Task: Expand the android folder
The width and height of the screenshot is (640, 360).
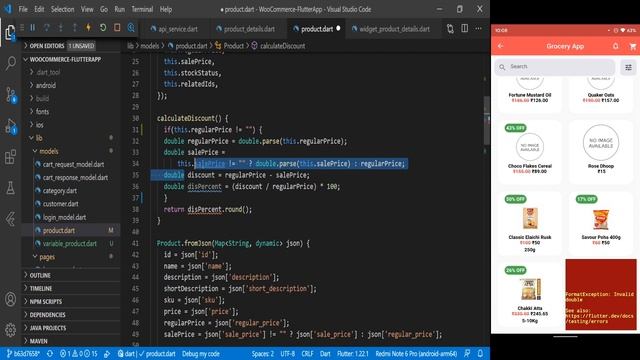Action: [x=46, y=85]
